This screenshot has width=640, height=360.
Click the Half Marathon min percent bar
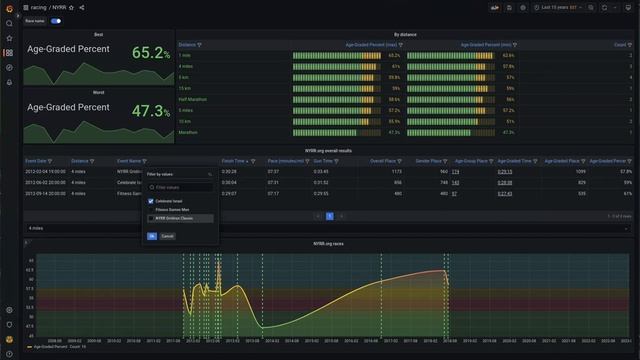pos(451,100)
